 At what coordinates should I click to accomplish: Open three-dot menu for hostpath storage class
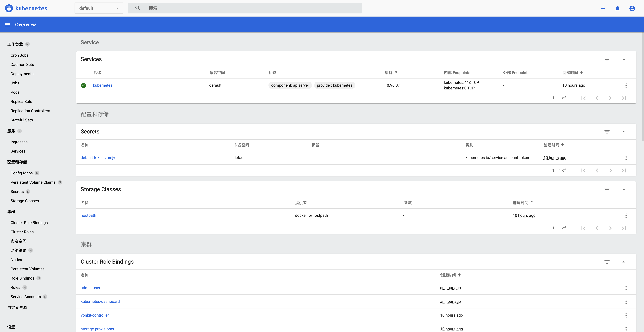(x=626, y=216)
